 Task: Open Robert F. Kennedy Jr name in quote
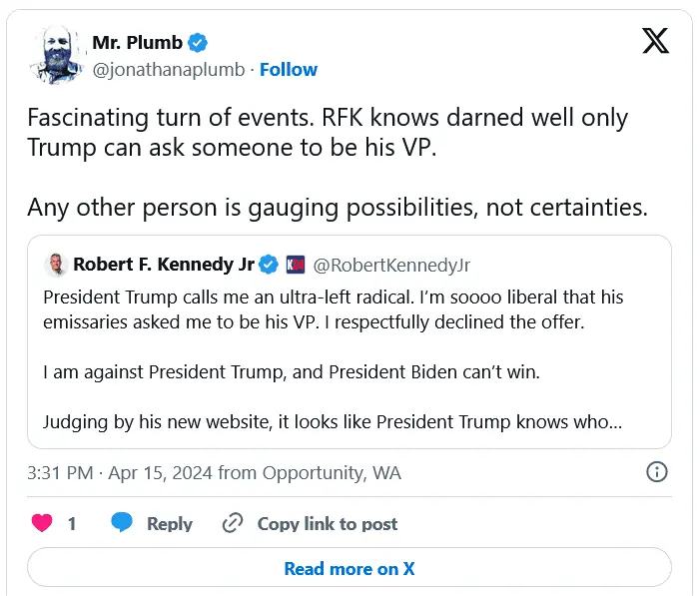coord(164,265)
